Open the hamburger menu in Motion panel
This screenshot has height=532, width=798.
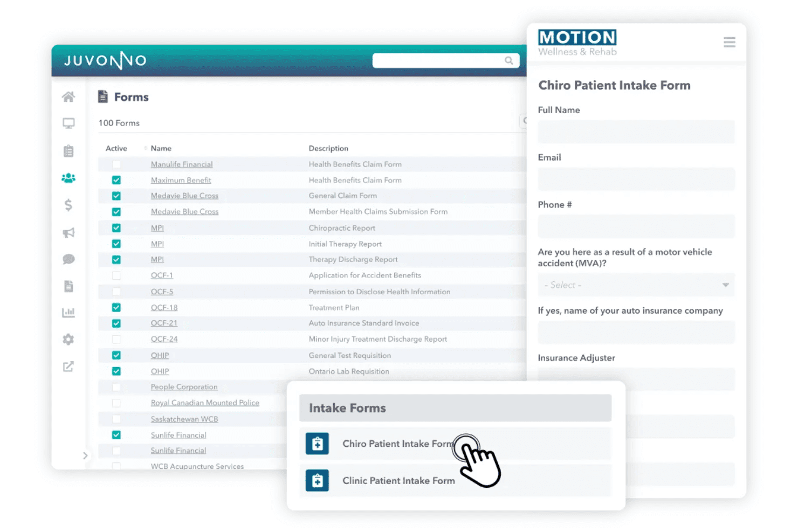click(730, 42)
